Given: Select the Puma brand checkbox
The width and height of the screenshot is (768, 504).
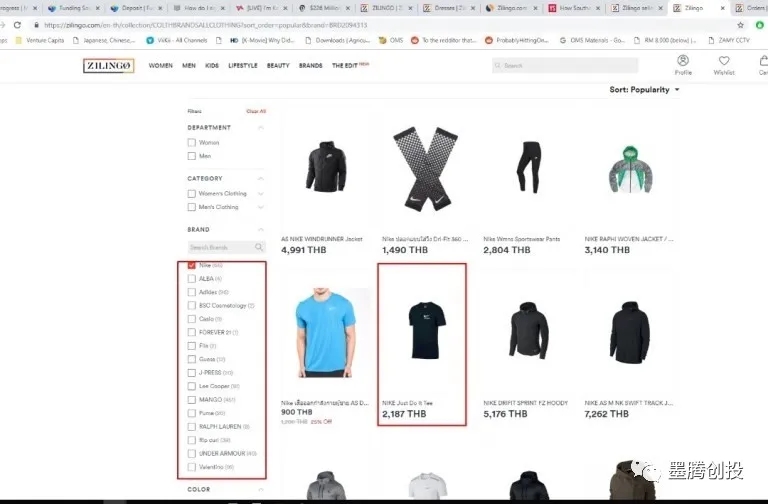Looking at the screenshot, I should click(192, 413).
